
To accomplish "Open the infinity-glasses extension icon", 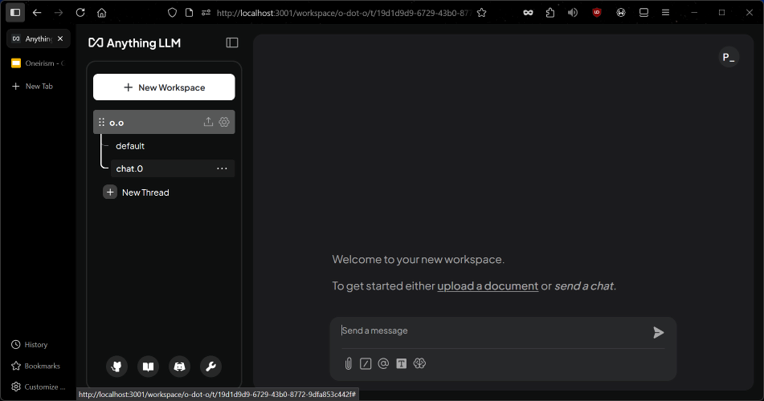I will (528, 13).
